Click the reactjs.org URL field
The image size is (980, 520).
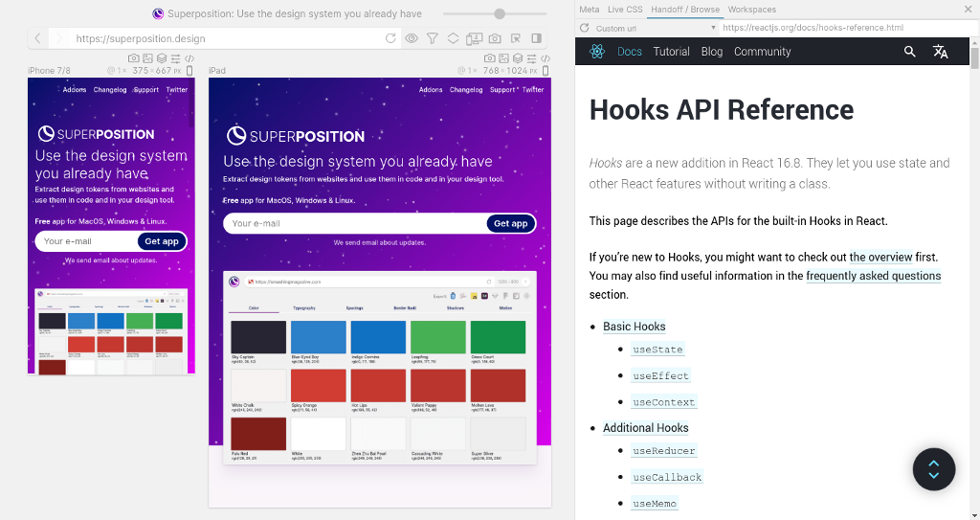pyautogui.click(x=847, y=28)
